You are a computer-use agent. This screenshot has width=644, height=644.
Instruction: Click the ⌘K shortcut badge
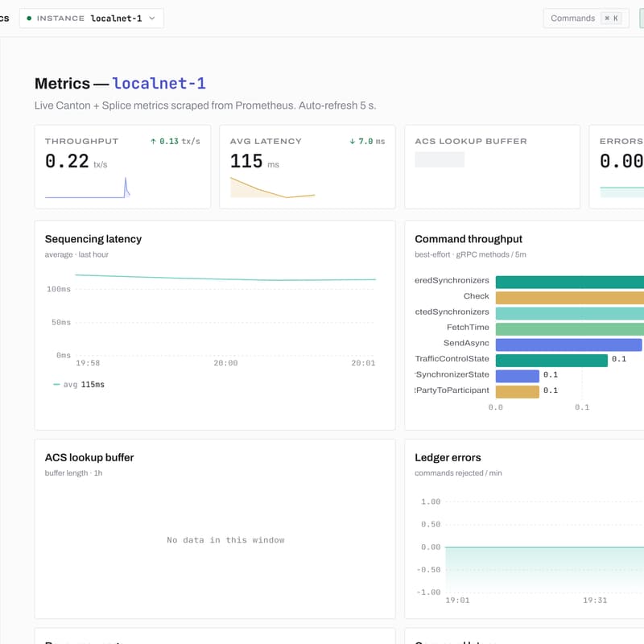click(611, 19)
